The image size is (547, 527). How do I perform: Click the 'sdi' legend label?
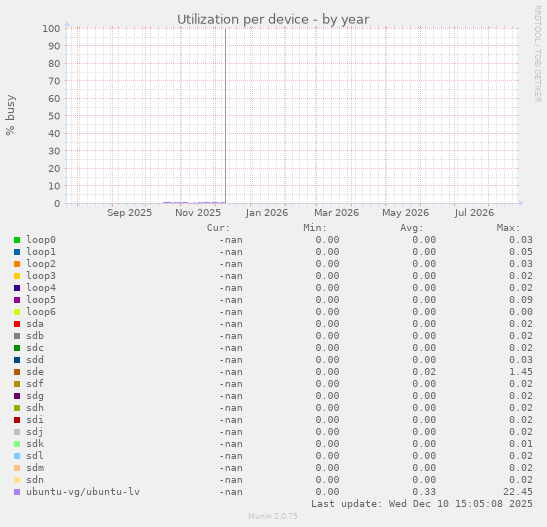(x=35, y=420)
